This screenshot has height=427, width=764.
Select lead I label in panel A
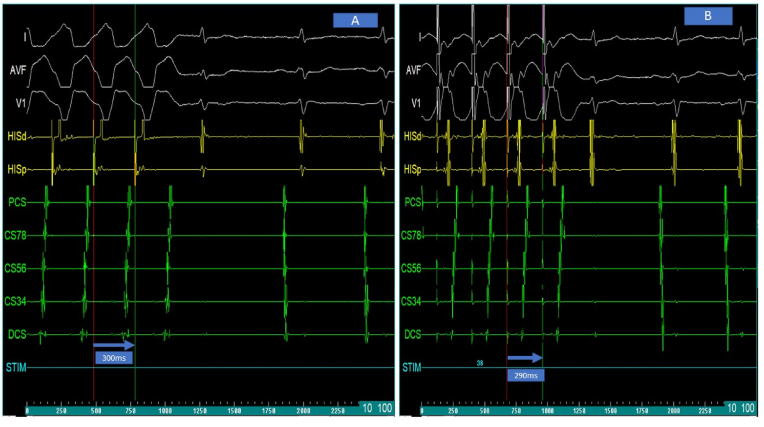click(25, 37)
